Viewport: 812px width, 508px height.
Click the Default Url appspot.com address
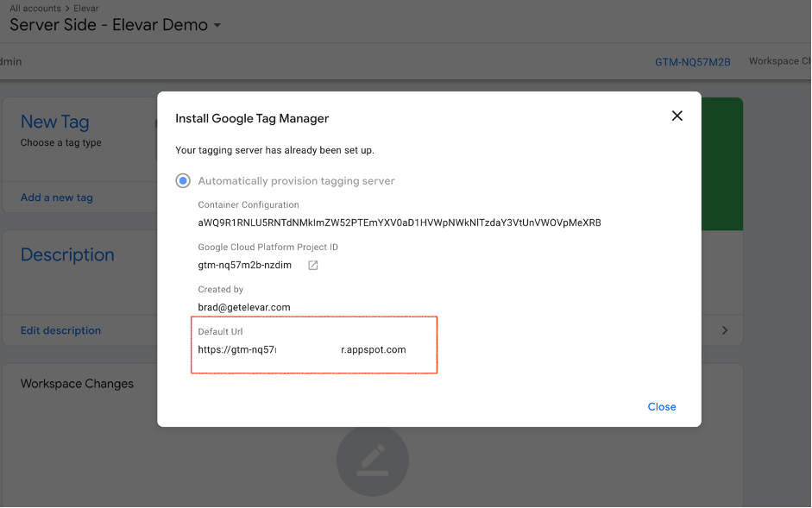pyautogui.click(x=301, y=349)
